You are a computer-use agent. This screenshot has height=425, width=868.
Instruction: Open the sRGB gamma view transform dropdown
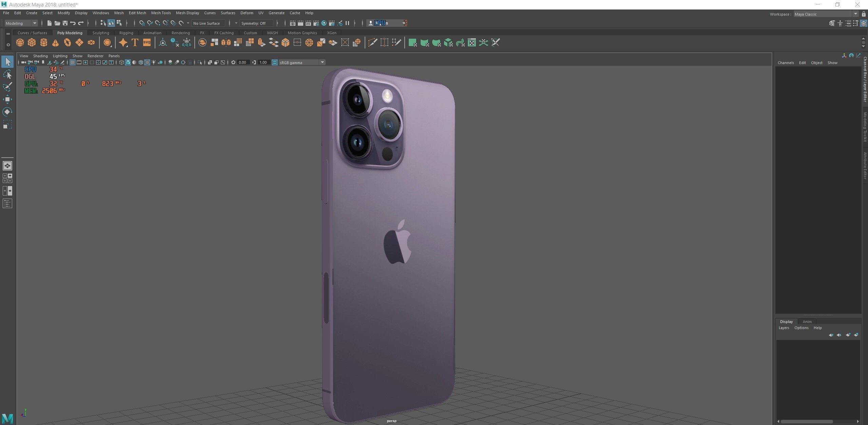(x=302, y=62)
